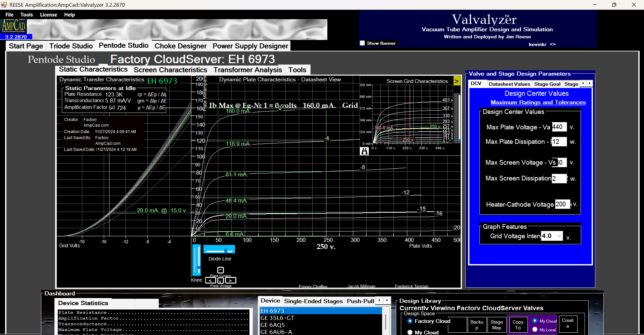Open the Grid Voltage Interval dropdown
Viewport: 644px width, 335px height.
point(559,236)
